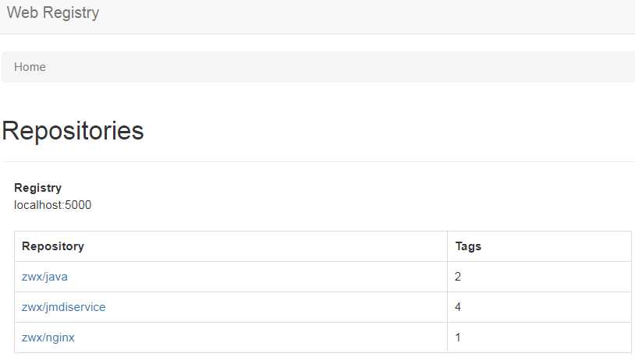Viewport: 635px width, 364px height.
Task: Click blank space in the zwx/java repository cell
Action: (x=259, y=277)
